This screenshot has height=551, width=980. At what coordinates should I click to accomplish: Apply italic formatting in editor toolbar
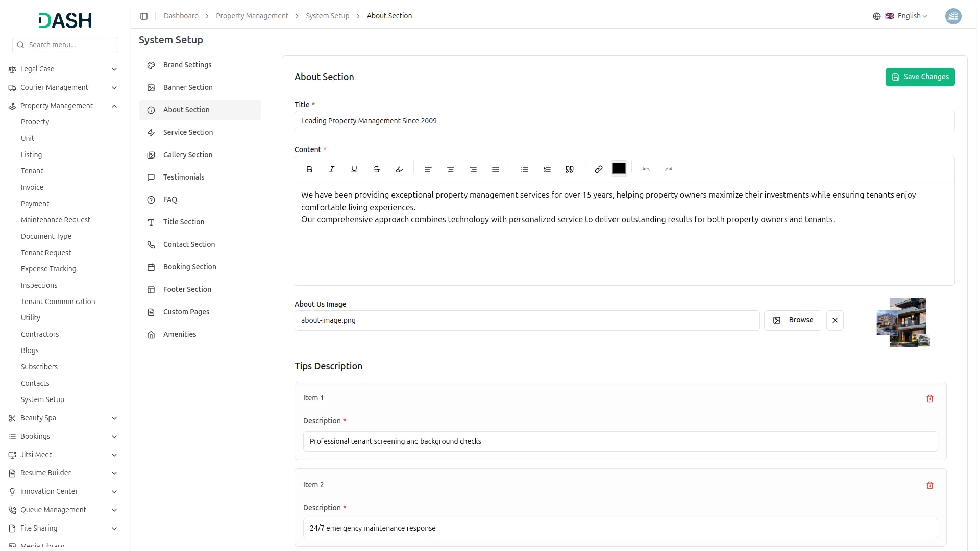click(x=332, y=169)
